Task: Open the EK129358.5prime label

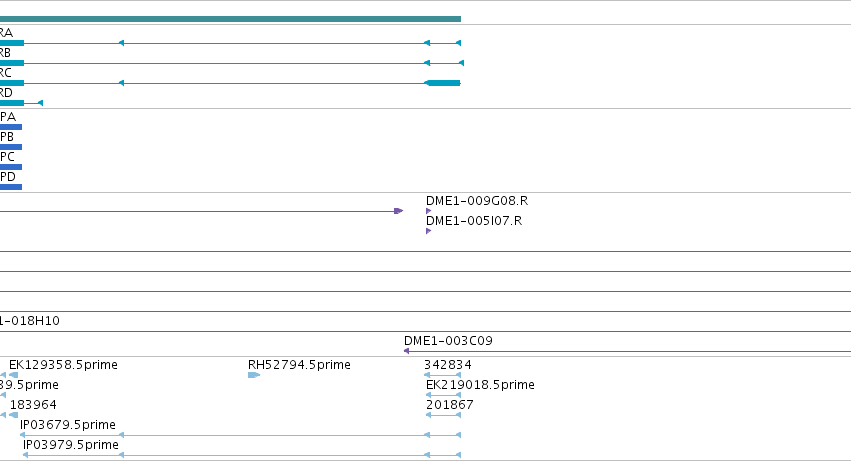Action: pos(63,365)
